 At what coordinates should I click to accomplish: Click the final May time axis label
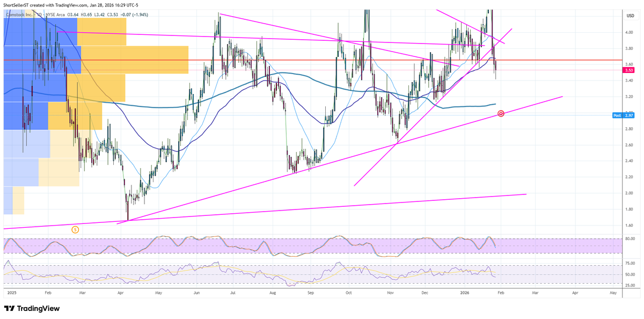pyautogui.click(x=614, y=294)
